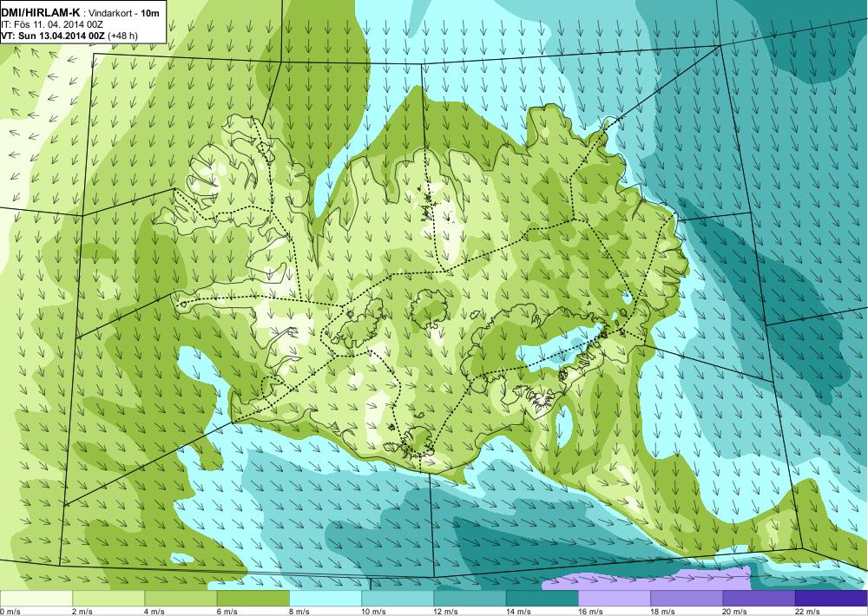Click the "12 m/s" legend label
Screen dimensions: 868x616
pos(445,611)
